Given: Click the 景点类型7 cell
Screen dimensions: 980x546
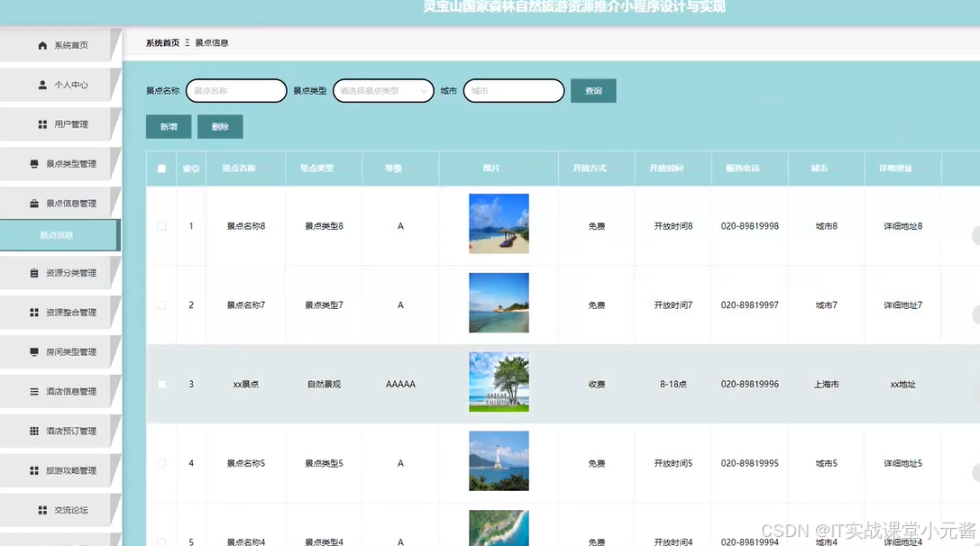Looking at the screenshot, I should (x=324, y=305).
